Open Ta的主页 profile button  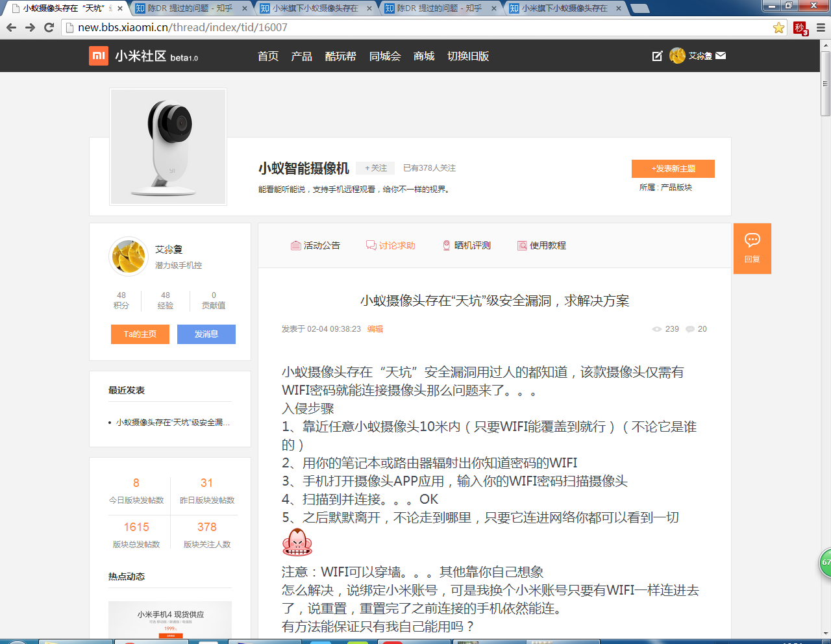point(140,334)
